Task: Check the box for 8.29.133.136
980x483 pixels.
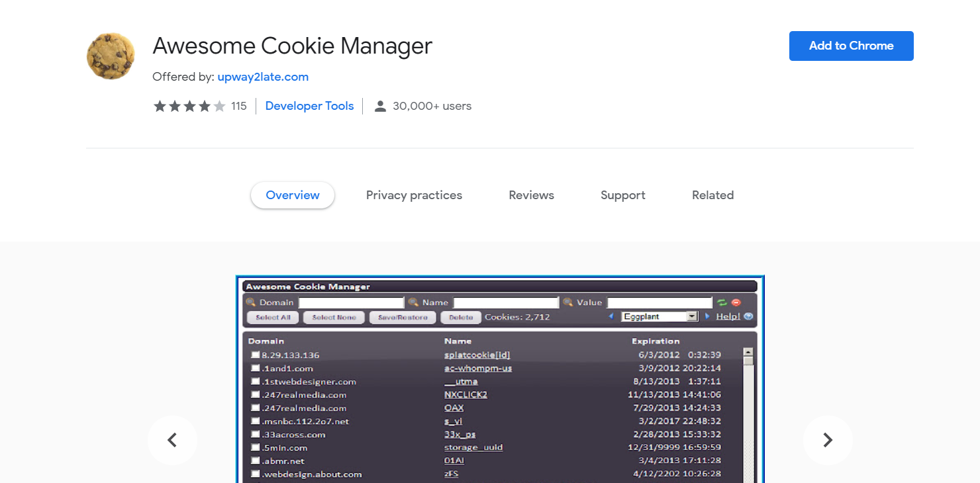Action: pos(256,355)
